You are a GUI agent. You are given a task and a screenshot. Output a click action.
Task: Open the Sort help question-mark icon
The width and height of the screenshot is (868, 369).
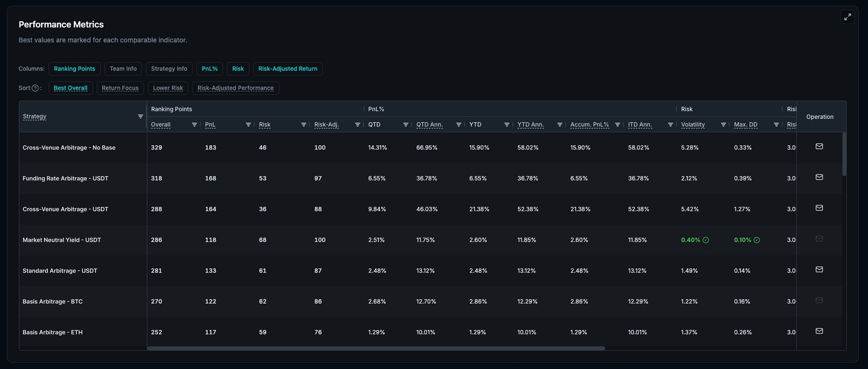[35, 88]
